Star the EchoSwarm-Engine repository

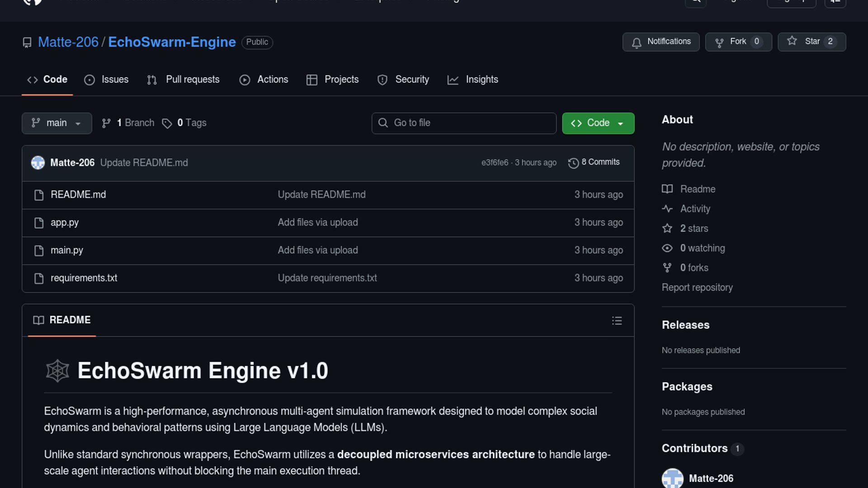(x=811, y=42)
